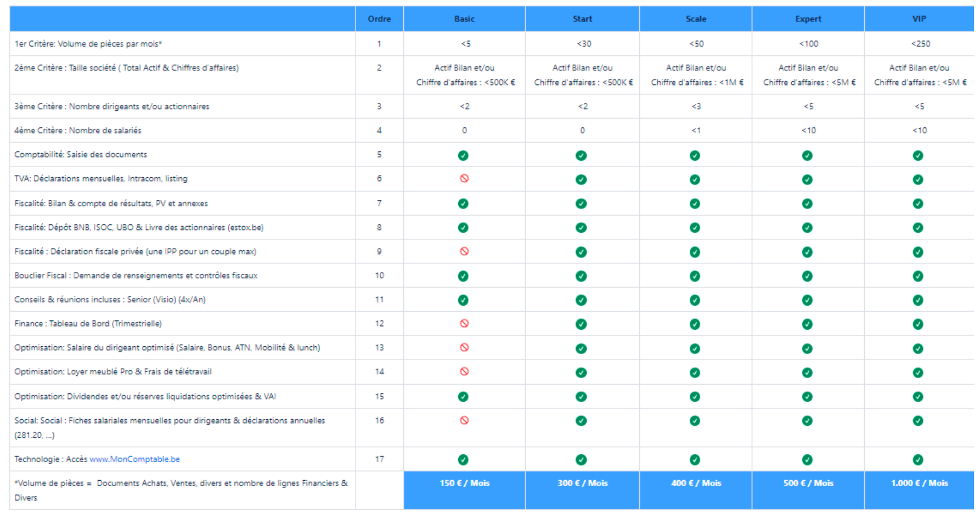This screenshot has width=980, height=518.
Task: Click the VIP volume value <250
Action: point(920,44)
